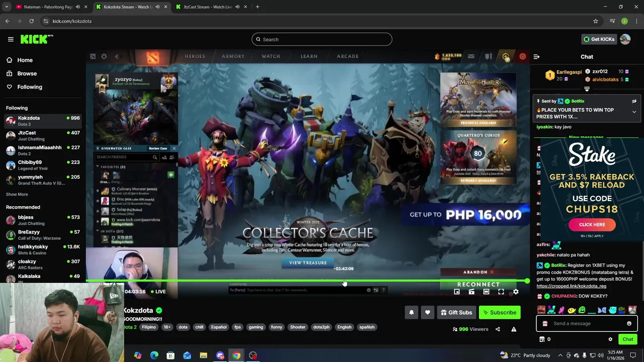Seek on the green stream progress bar
The height and width of the screenshot is (362, 644).
pyautogui.click(x=307, y=281)
